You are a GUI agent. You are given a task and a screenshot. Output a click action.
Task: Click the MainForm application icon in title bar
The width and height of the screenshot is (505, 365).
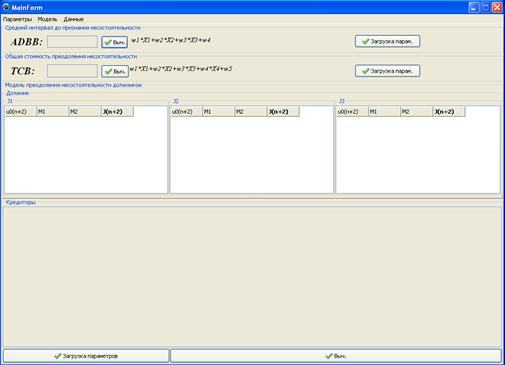6,7
